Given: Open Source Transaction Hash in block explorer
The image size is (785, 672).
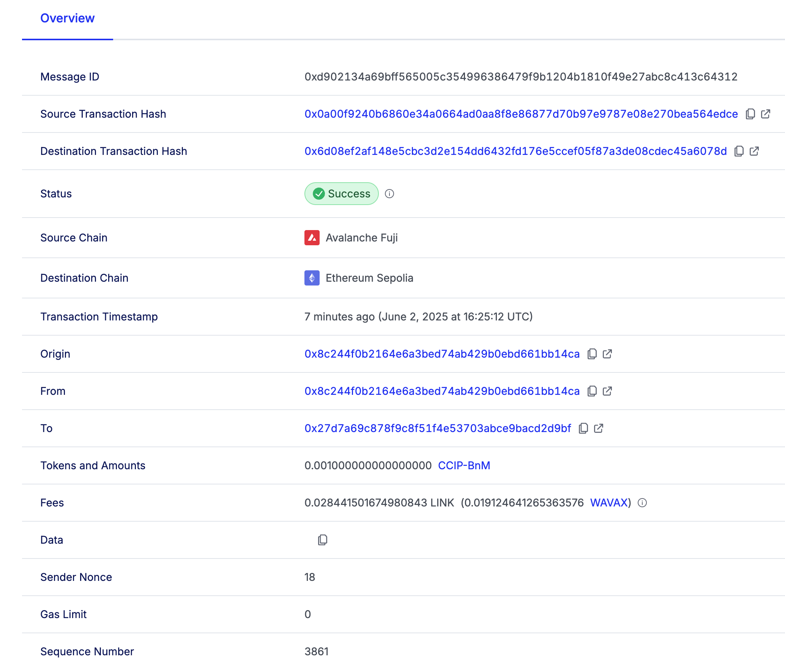Looking at the screenshot, I should [x=766, y=114].
